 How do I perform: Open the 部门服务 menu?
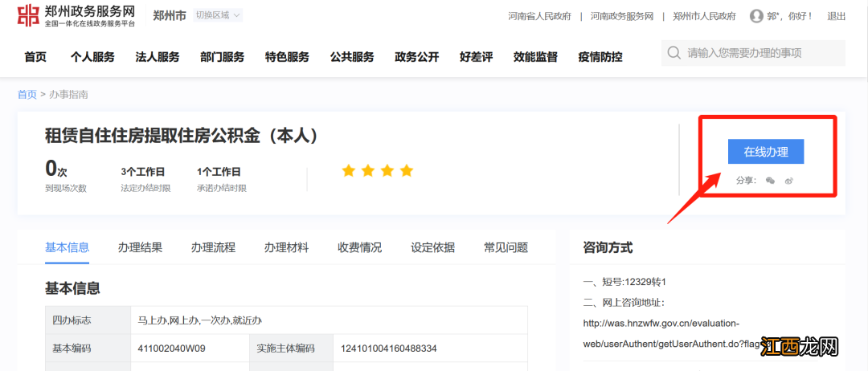pos(223,56)
